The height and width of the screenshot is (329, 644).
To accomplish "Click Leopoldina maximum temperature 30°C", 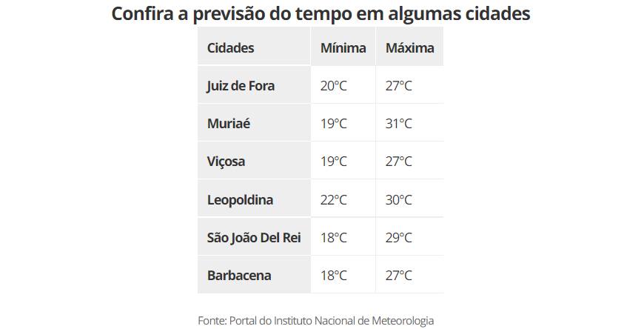I will [398, 200].
